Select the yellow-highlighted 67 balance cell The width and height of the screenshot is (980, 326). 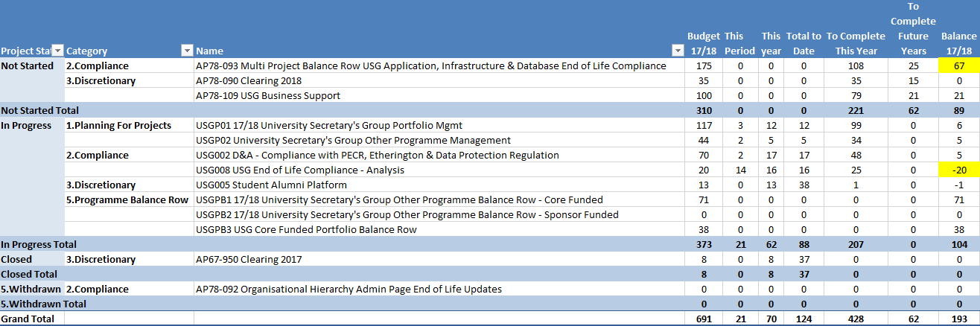coord(958,65)
